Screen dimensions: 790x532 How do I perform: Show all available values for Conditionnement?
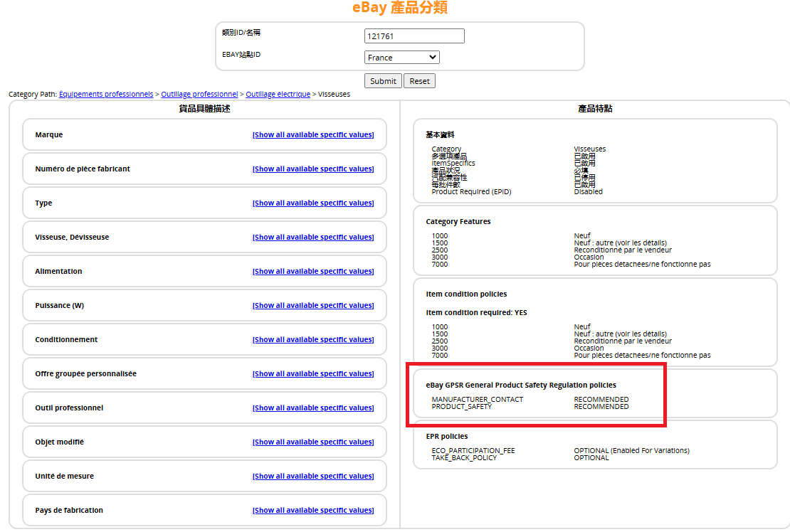(x=313, y=340)
